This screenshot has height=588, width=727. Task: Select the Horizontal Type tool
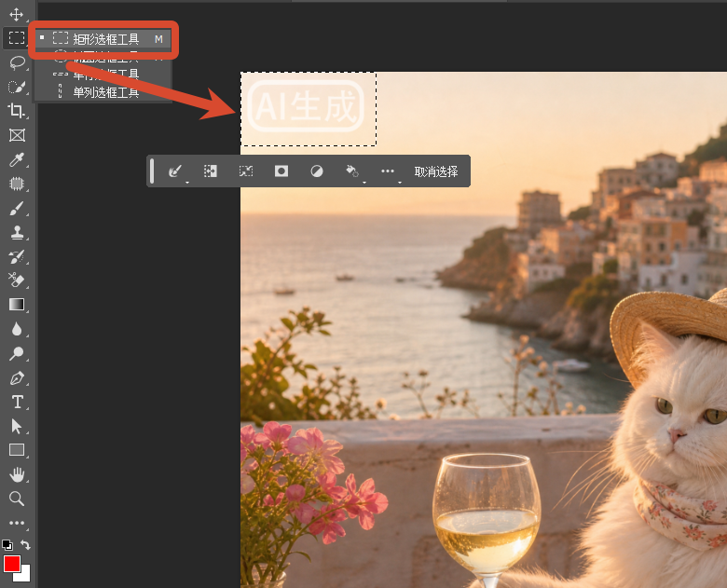coord(17,402)
